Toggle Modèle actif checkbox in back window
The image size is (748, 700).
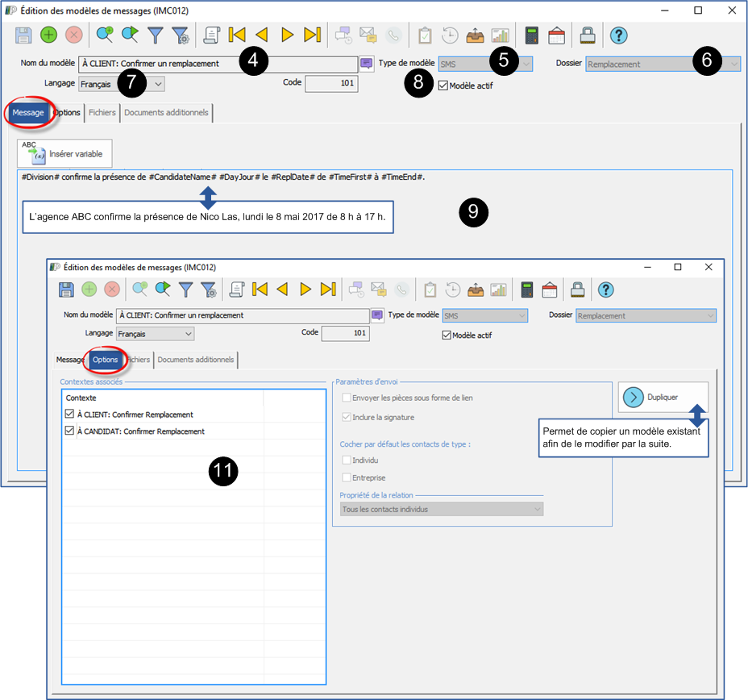coord(443,86)
